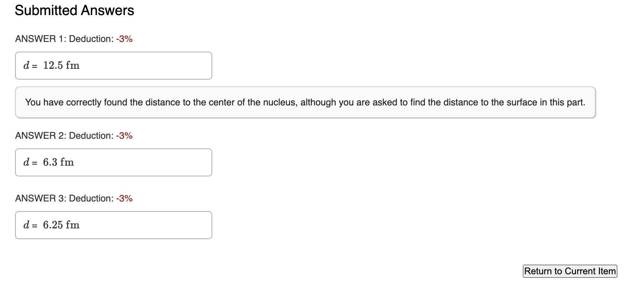644x299 pixels.
Task: Click inside the third submitted answer field
Action: tap(113, 225)
